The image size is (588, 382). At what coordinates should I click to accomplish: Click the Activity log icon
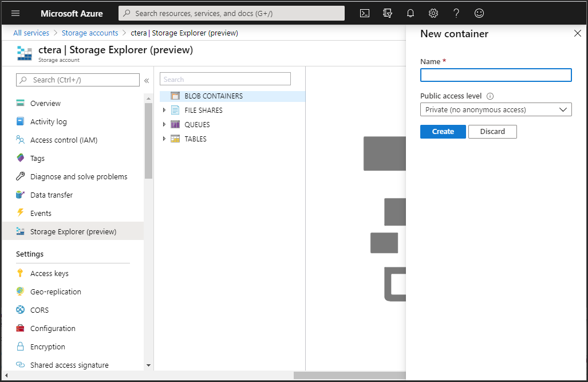[20, 121]
